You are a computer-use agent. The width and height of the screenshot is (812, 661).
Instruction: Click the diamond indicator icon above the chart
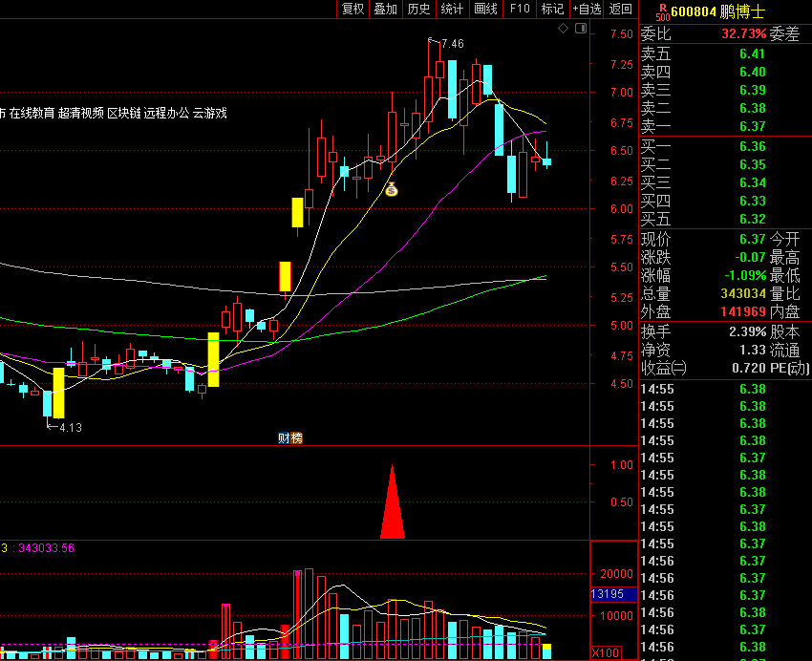click(563, 29)
